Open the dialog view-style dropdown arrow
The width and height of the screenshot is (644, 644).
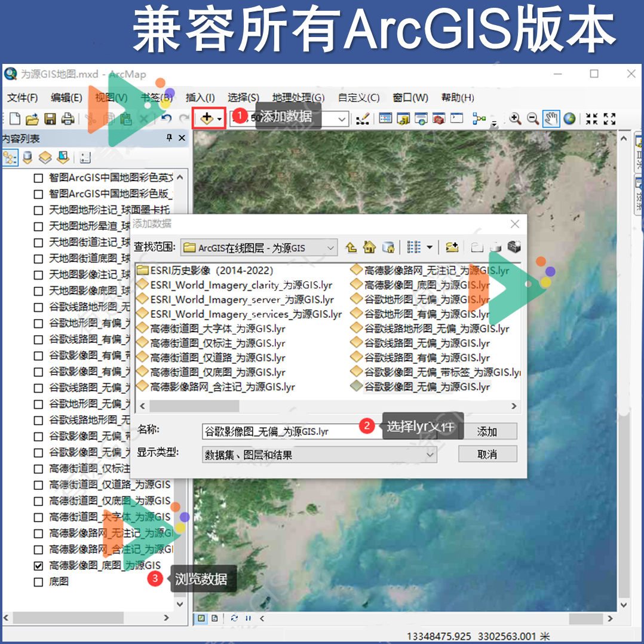[x=430, y=247]
